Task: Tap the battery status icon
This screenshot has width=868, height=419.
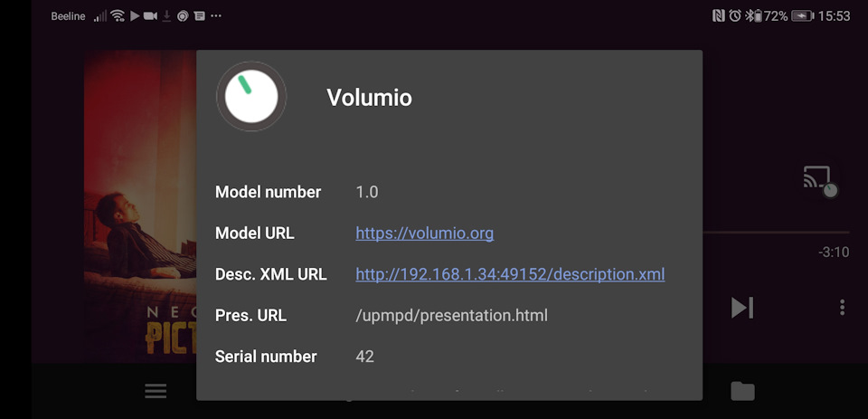Action: 802,15
